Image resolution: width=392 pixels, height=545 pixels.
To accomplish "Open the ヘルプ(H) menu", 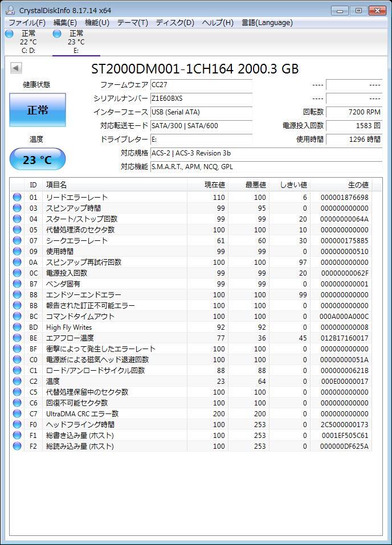I will point(218,23).
